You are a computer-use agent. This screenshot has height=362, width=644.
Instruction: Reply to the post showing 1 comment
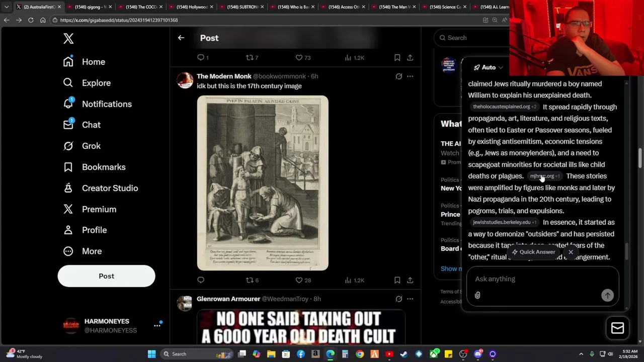click(203, 58)
